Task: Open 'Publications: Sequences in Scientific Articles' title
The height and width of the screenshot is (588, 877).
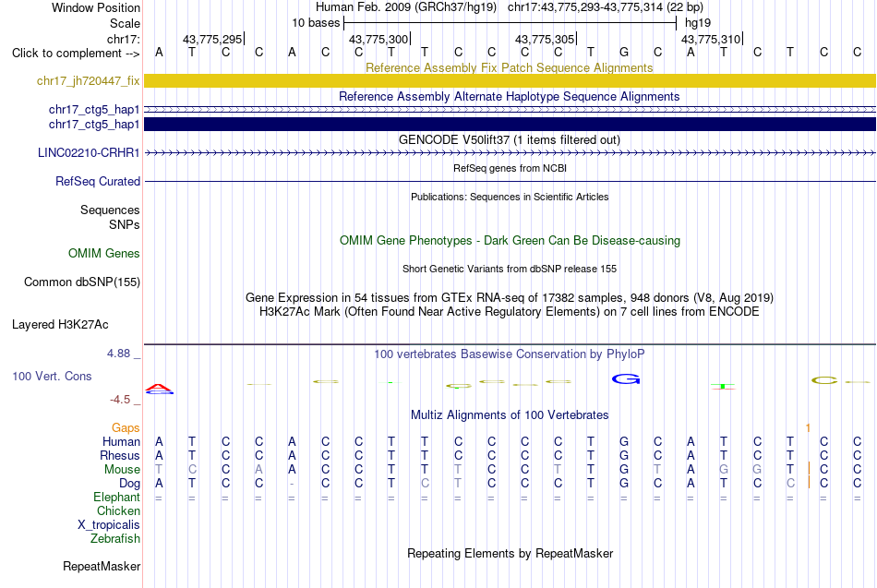Action: coord(510,197)
